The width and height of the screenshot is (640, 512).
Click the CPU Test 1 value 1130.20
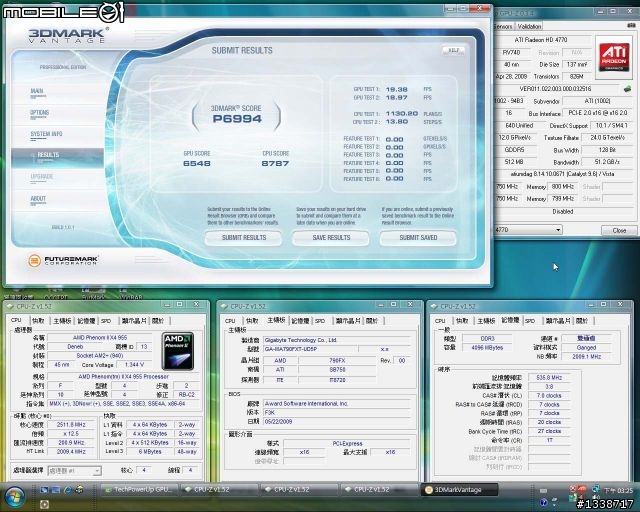[402, 114]
